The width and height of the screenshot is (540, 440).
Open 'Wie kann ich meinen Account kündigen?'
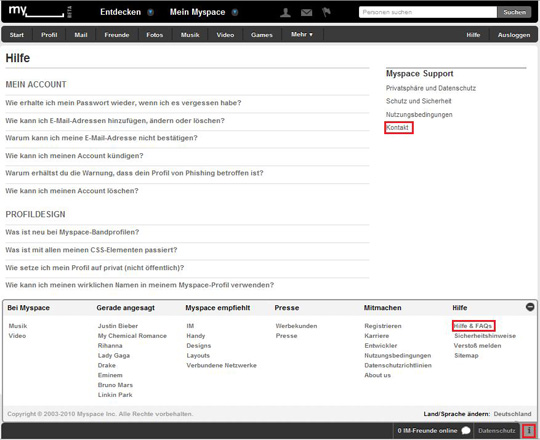pos(74,156)
